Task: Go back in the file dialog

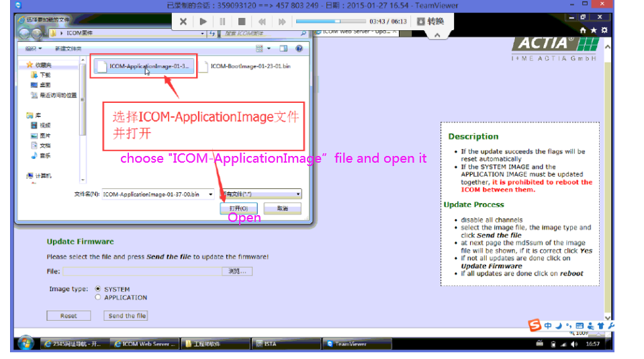Action: tap(25, 34)
